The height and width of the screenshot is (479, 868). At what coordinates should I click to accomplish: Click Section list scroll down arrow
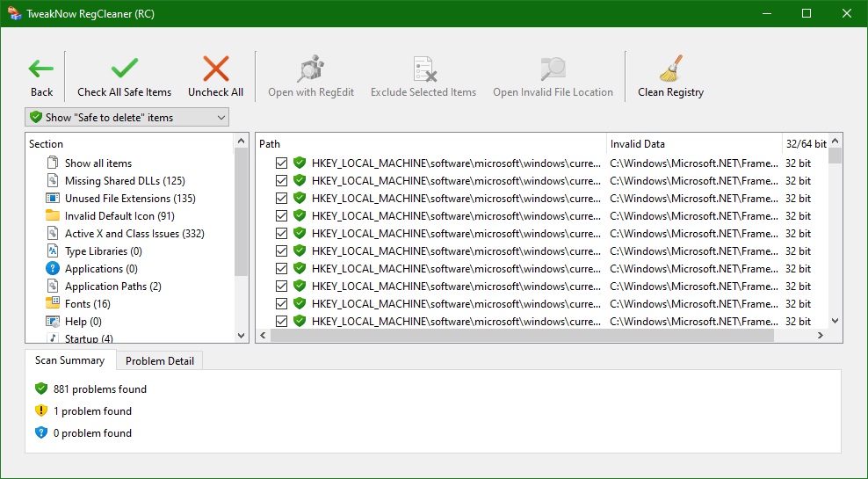click(241, 335)
